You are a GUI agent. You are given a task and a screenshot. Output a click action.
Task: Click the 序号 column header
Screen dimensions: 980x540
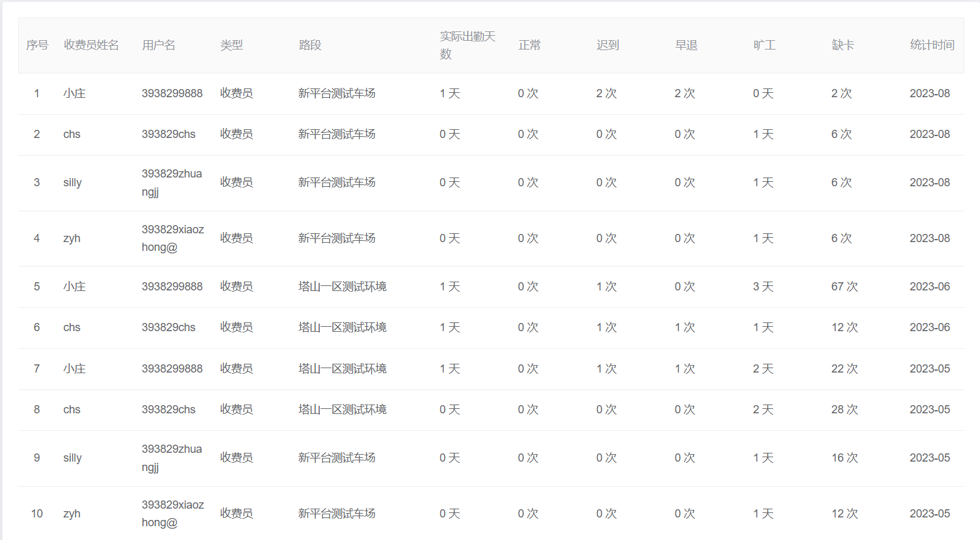tap(37, 45)
